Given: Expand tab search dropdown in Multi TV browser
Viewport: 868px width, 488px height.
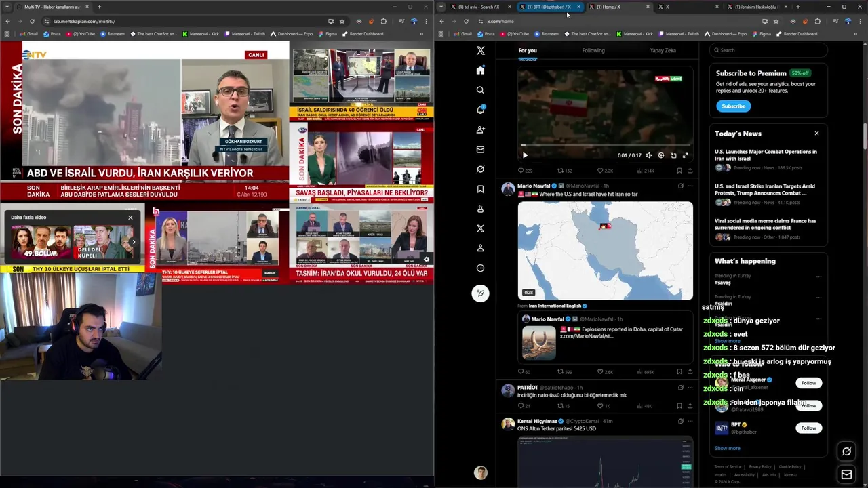Looking at the screenshot, I should (x=7, y=7).
